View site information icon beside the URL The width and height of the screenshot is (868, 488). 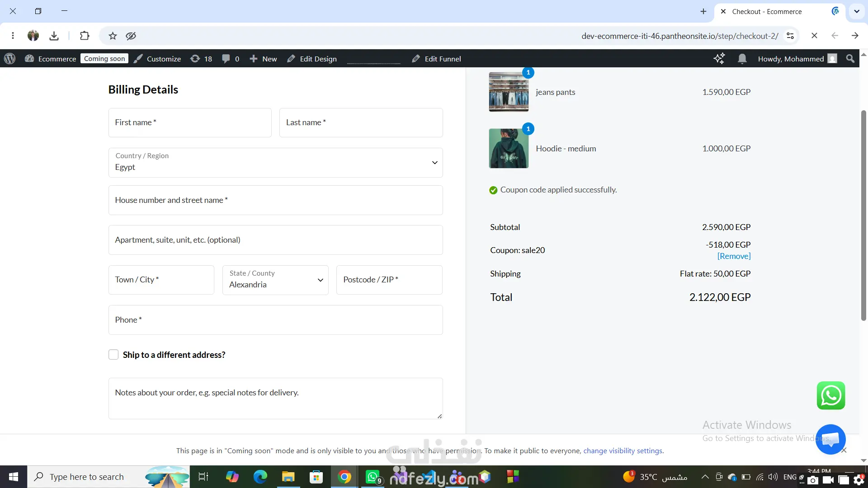790,36
